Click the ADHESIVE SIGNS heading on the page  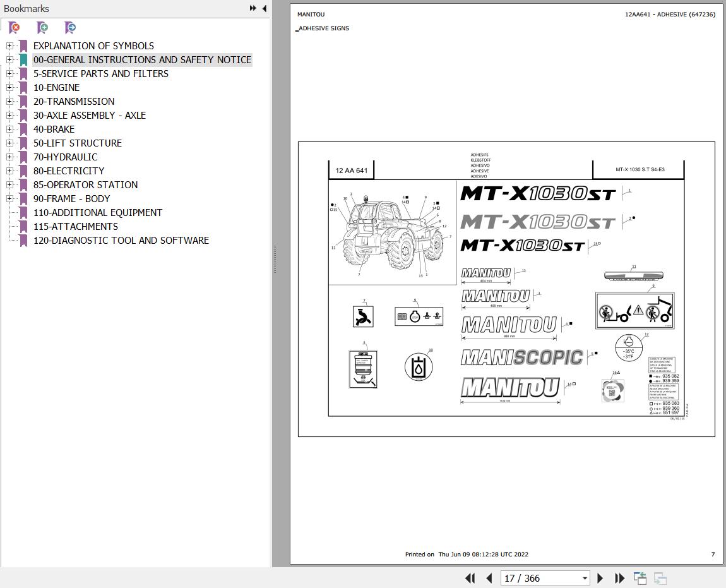324,28
